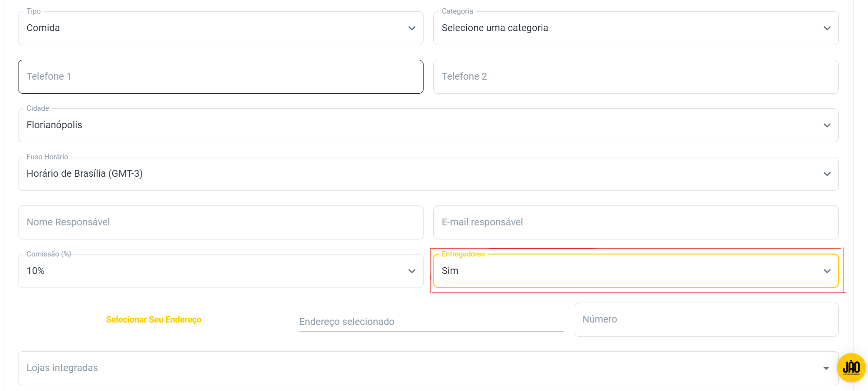This screenshot has width=868, height=391.
Task: Select the Nome Responsável text field
Action: pyautogui.click(x=220, y=222)
